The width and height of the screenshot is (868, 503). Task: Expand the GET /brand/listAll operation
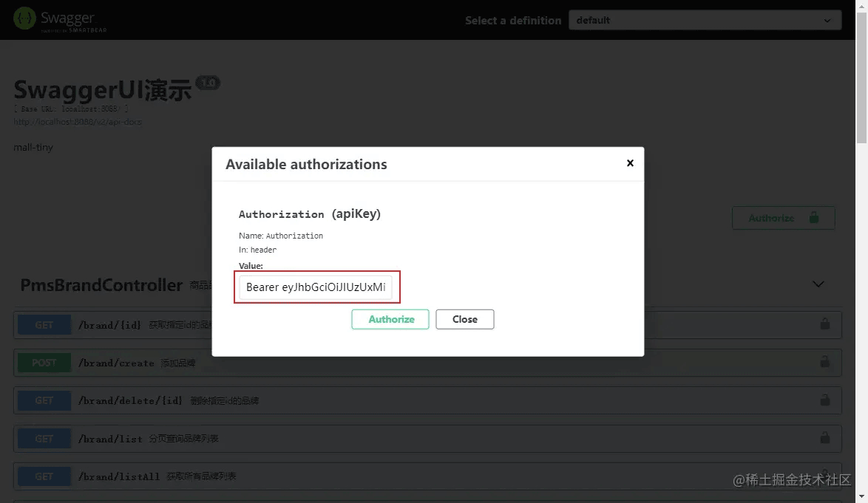coord(427,476)
